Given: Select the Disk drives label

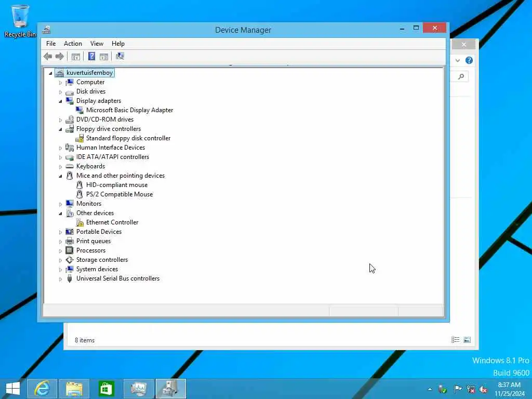Looking at the screenshot, I should coord(91,91).
